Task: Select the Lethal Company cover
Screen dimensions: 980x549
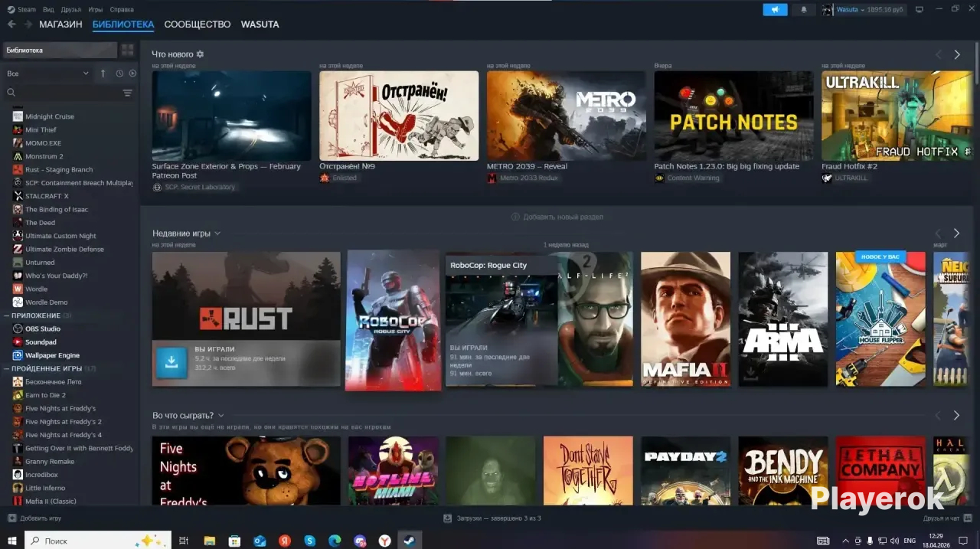Action: click(x=880, y=470)
